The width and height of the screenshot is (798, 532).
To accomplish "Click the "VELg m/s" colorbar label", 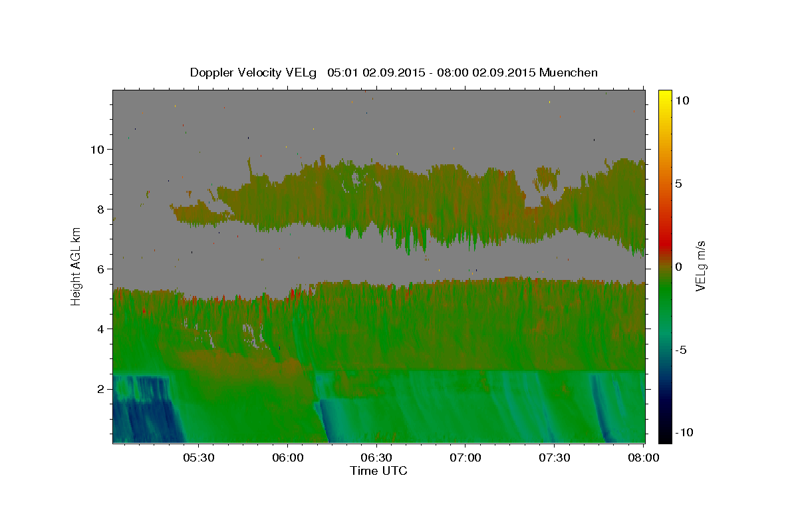I will (700, 265).
